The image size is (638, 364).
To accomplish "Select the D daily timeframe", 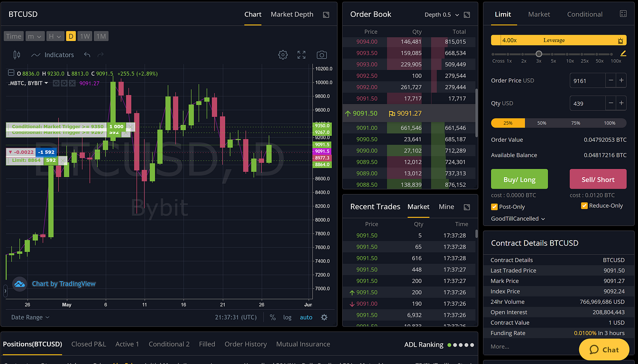I will tap(71, 36).
